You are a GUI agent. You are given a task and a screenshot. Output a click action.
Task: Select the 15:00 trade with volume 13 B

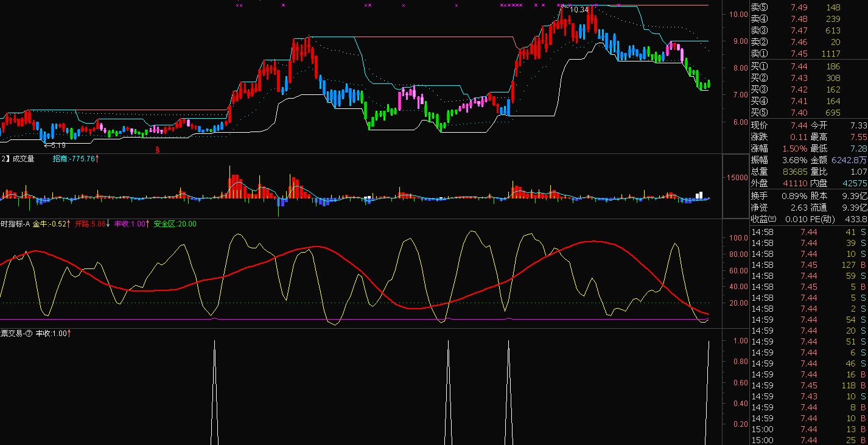pyautogui.click(x=809, y=429)
